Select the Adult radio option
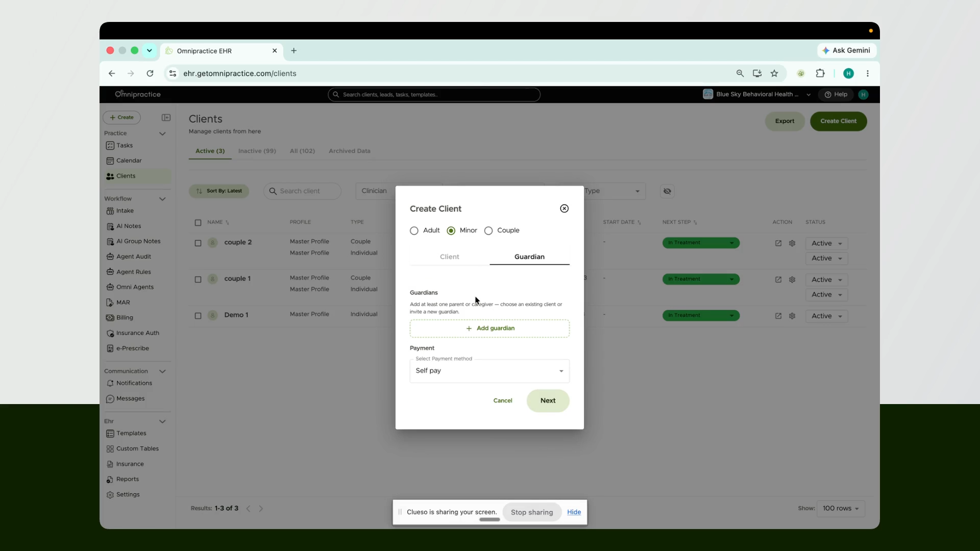This screenshot has height=551, width=980. coord(414,231)
